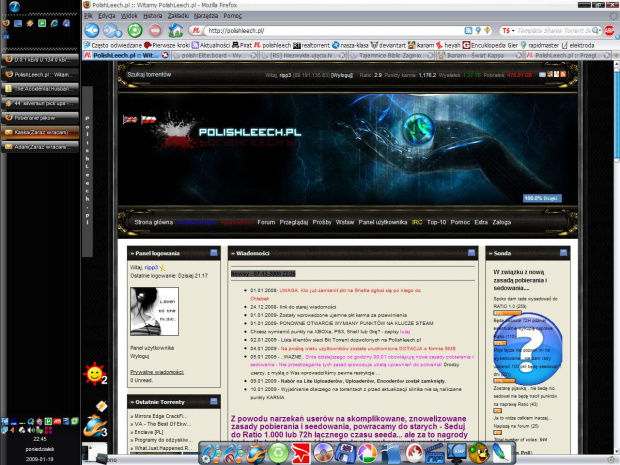Open the Forum link in site navigation
Viewport: 620px width, 465px height.
pyautogui.click(x=266, y=222)
